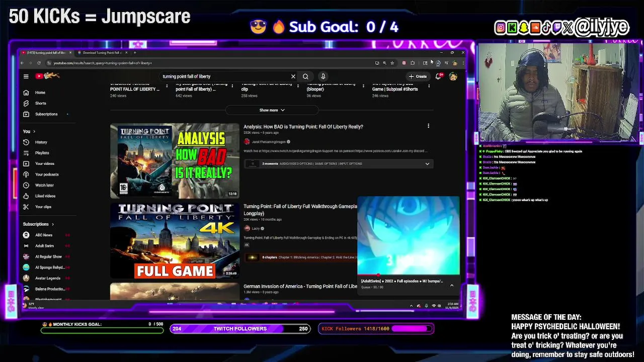Open Your podcasts in sidebar
This screenshot has height=362, width=644.
(46, 174)
